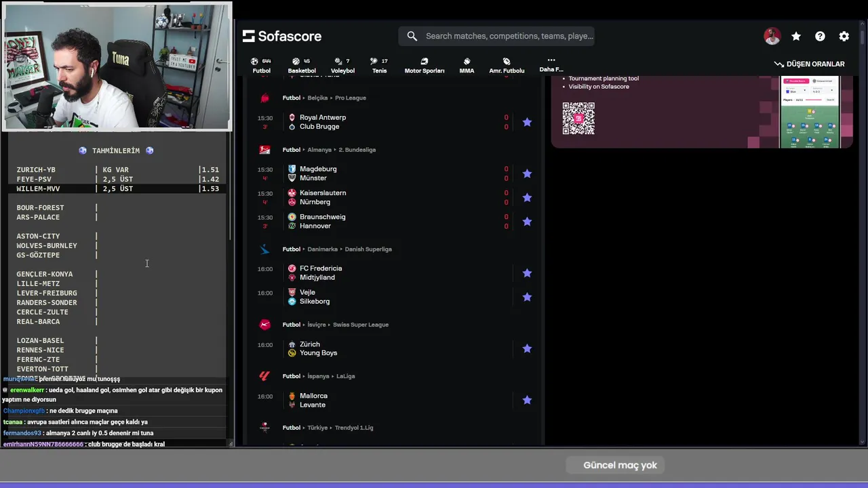Click the fernandos93 chat username

point(22,433)
